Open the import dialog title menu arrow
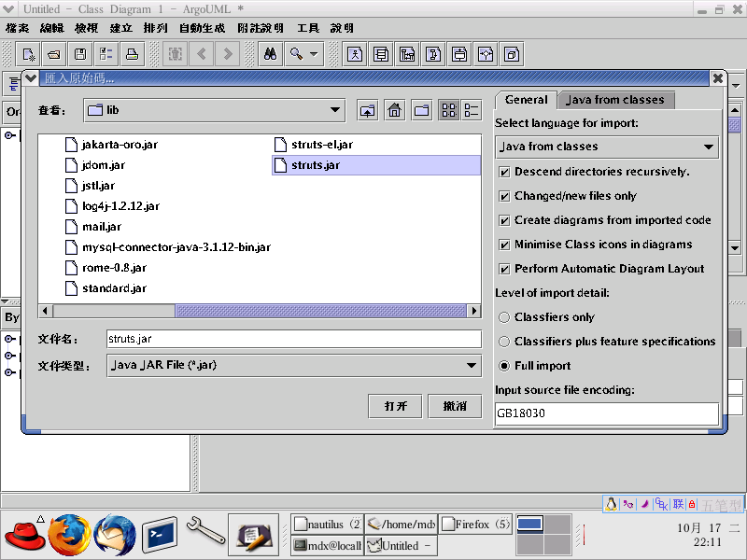Screen dimensions: 747x560 tap(31, 78)
